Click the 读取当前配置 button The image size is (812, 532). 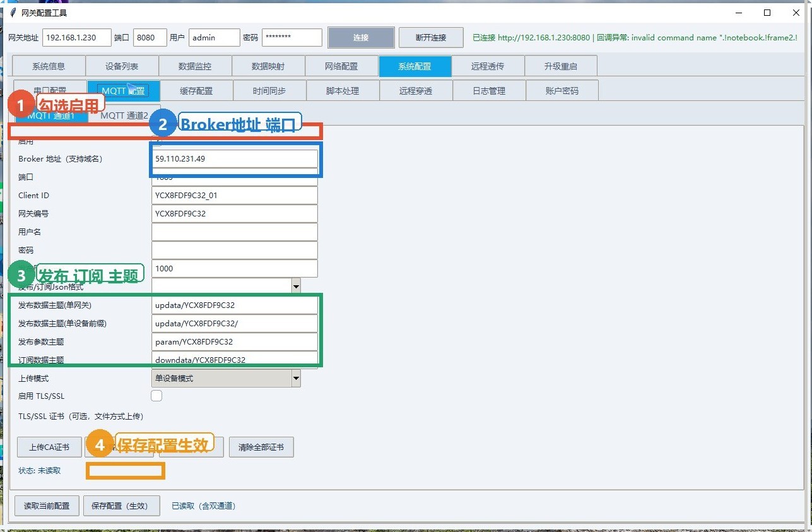point(47,505)
